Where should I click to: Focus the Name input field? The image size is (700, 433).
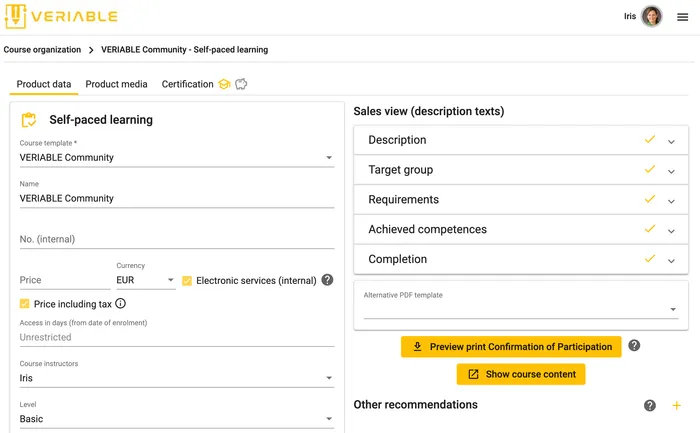pyautogui.click(x=177, y=198)
